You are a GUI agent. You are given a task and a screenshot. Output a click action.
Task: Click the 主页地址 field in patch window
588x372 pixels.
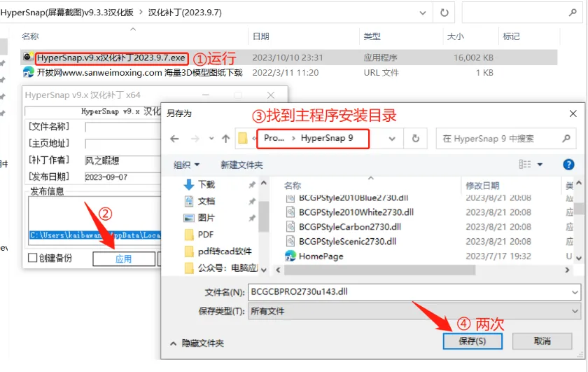[123, 144]
